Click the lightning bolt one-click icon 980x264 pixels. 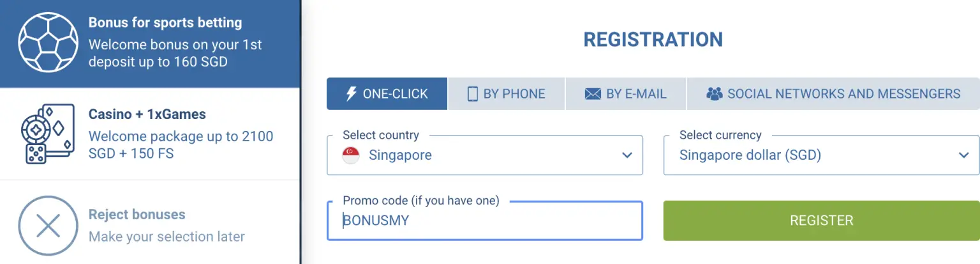click(351, 94)
